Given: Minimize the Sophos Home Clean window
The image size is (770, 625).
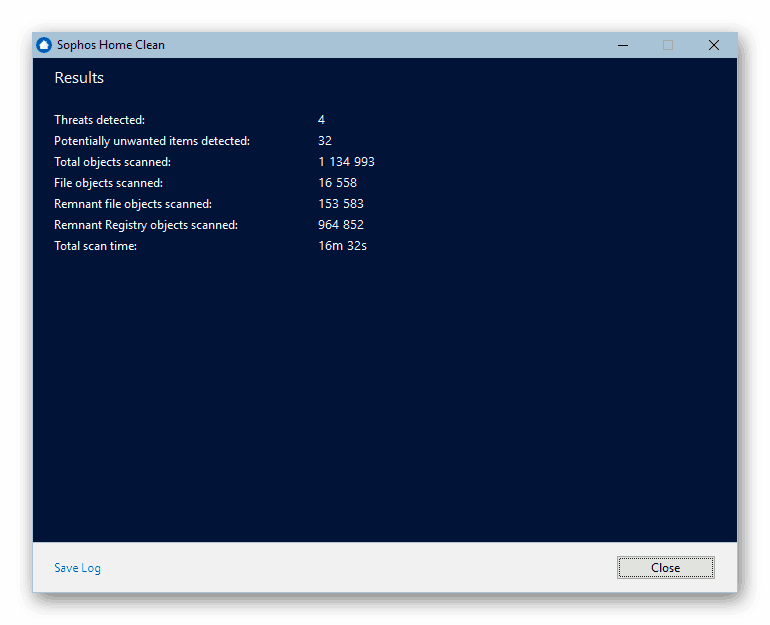Looking at the screenshot, I should [x=623, y=45].
